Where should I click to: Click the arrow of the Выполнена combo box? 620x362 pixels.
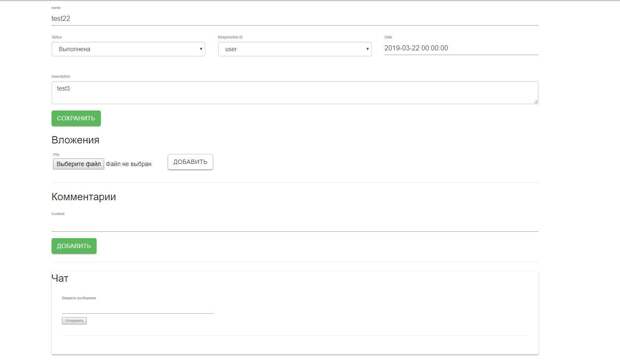(x=201, y=49)
